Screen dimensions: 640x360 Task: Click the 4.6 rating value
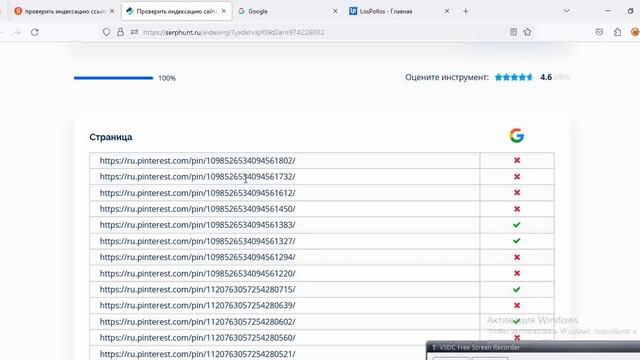(x=546, y=77)
